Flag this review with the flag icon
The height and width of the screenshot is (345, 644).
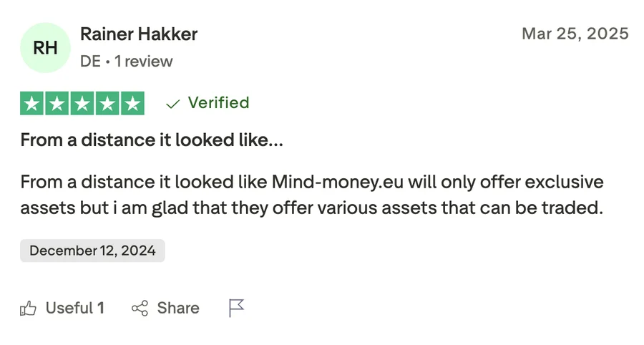pos(236,308)
